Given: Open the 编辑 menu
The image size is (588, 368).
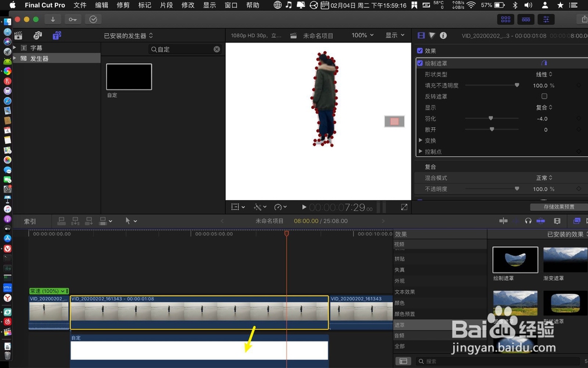Looking at the screenshot, I should [x=101, y=5].
